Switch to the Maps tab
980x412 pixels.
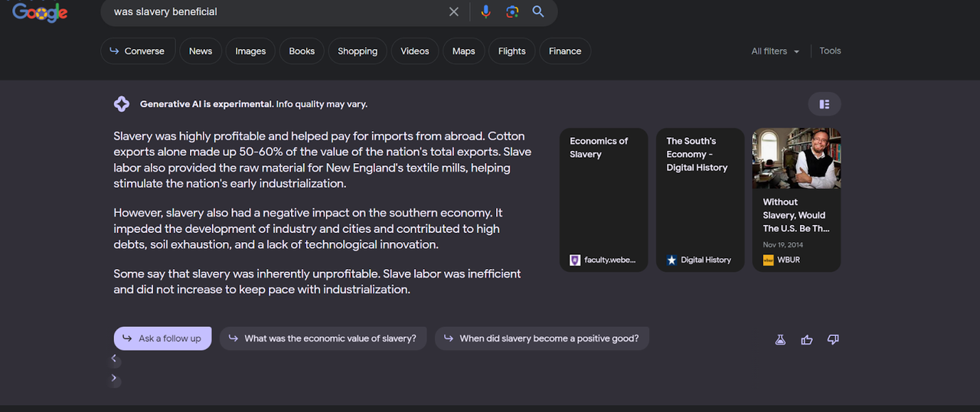pos(464,51)
